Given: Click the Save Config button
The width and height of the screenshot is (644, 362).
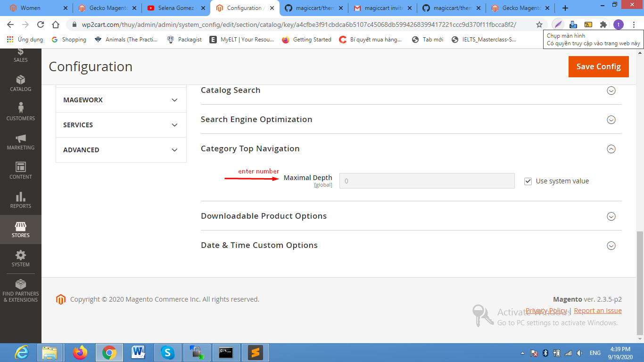Looking at the screenshot, I should (598, 66).
